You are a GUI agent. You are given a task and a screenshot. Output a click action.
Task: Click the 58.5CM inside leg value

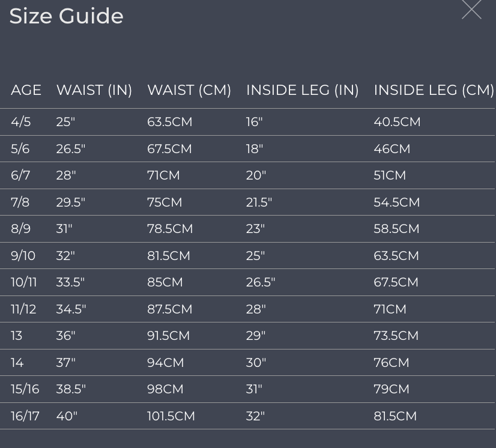click(x=396, y=229)
